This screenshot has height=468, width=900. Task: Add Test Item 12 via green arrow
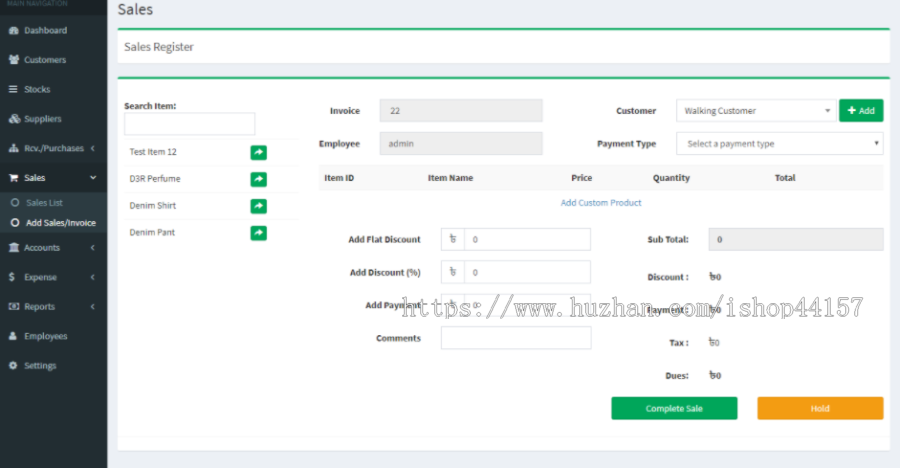click(258, 152)
